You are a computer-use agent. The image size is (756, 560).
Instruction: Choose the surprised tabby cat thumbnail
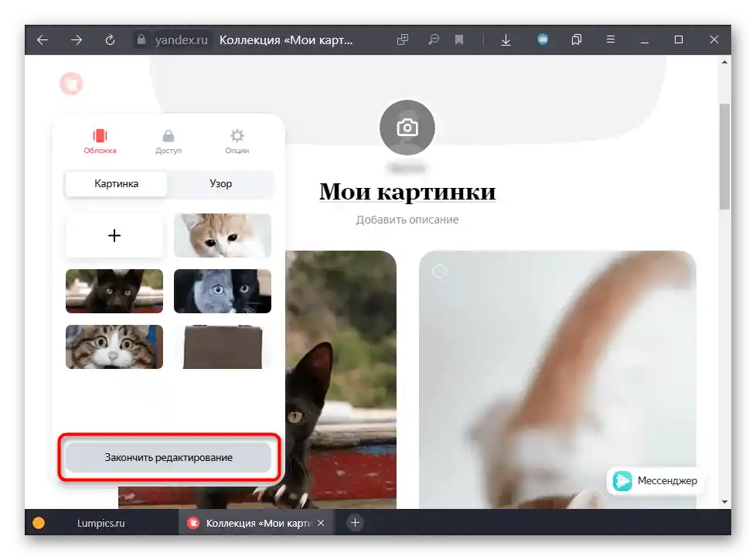[x=114, y=347]
